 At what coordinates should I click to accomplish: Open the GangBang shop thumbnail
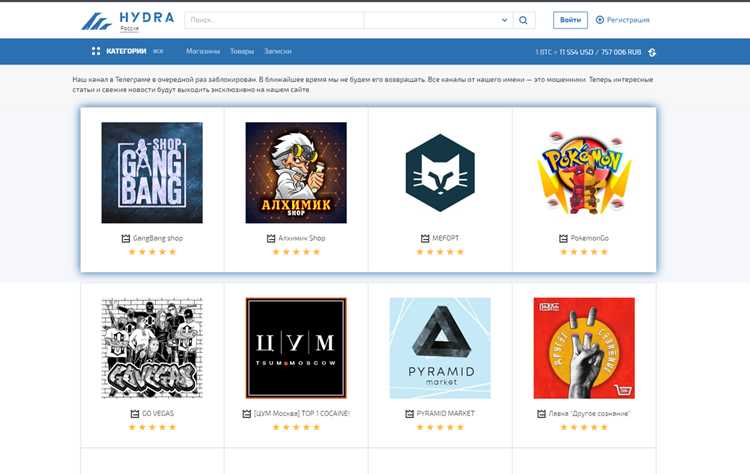(152, 173)
